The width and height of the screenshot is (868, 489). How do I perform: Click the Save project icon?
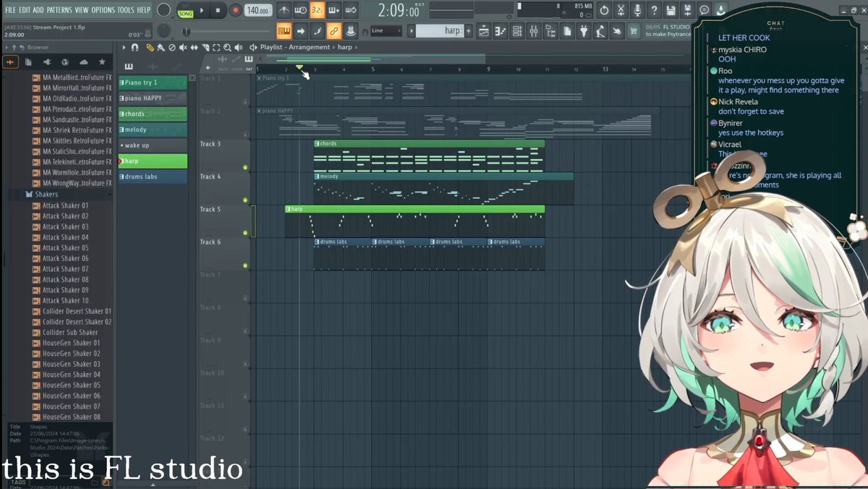671,10
